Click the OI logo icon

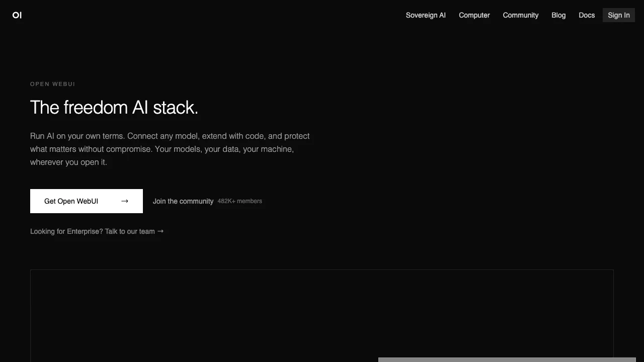point(17,15)
